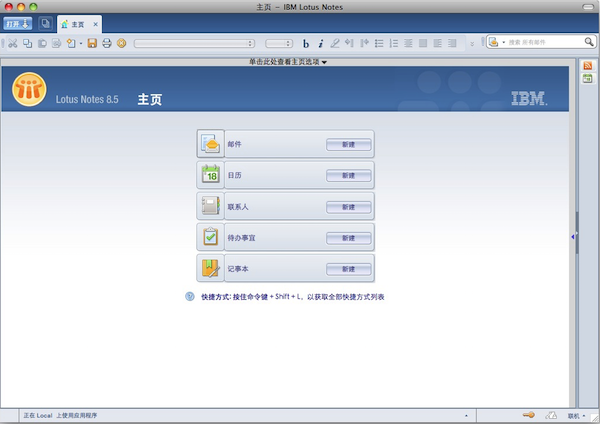Click the status bar message popup arrow
Viewport: 600px width, 424px height.
466,416
